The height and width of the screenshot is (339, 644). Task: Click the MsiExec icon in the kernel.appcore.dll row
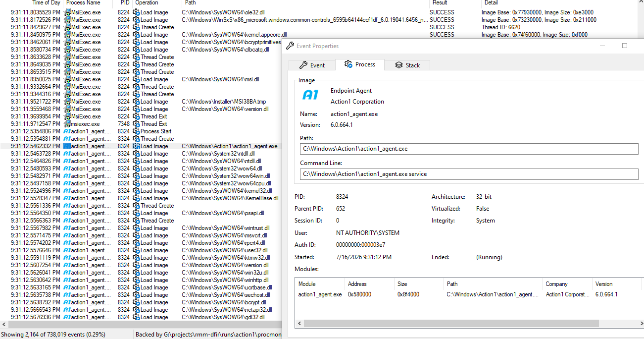coord(67,35)
